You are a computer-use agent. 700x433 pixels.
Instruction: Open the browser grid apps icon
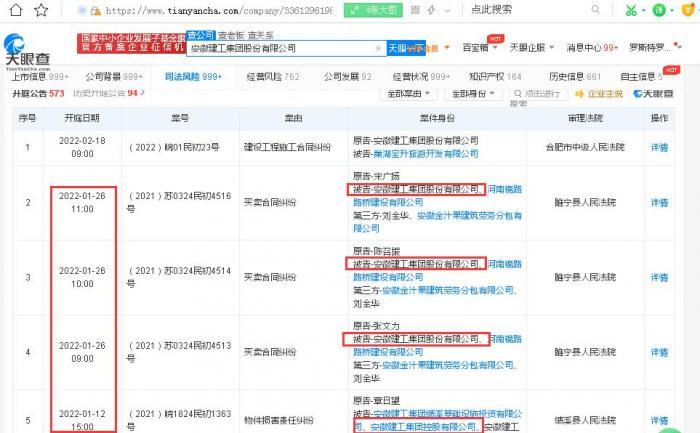point(415,10)
